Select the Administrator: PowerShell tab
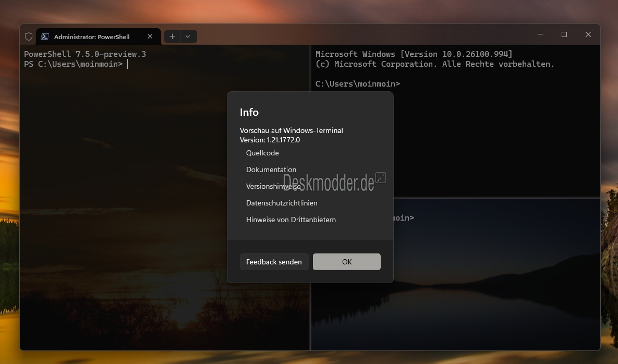This screenshot has width=618, height=364. (x=99, y=37)
